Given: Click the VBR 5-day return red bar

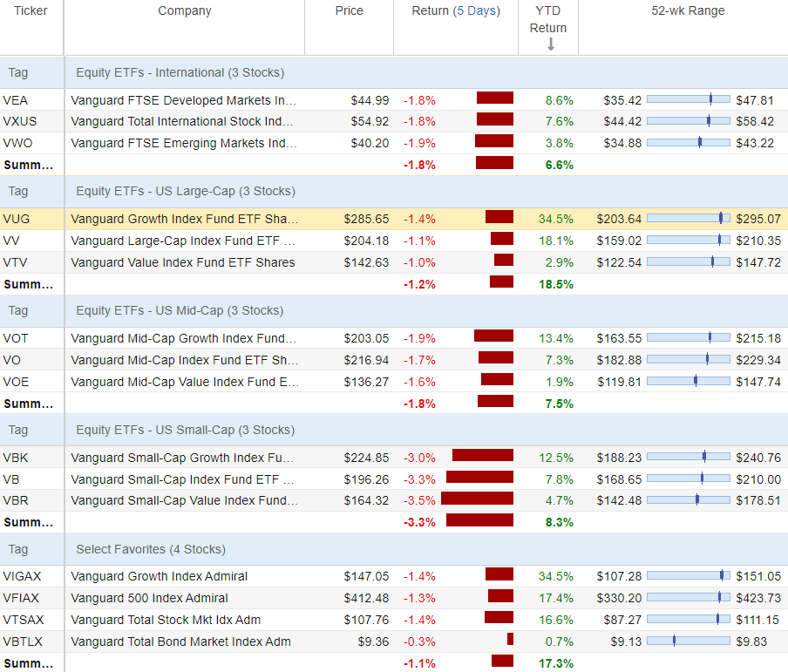Looking at the screenshot, I should [477, 498].
